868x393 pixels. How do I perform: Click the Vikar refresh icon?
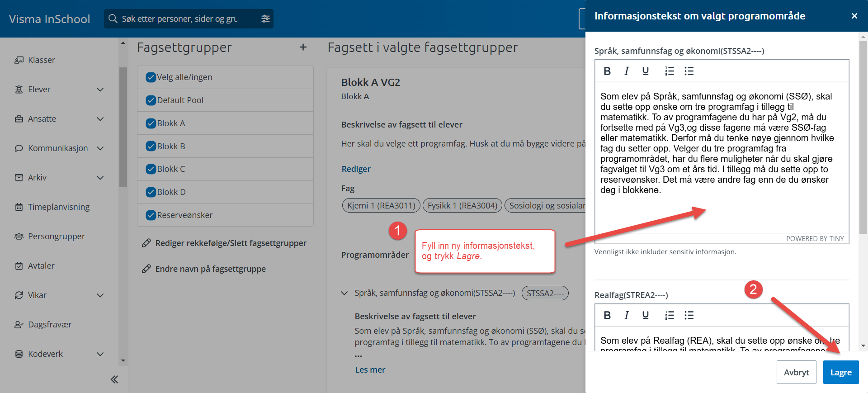(19, 295)
